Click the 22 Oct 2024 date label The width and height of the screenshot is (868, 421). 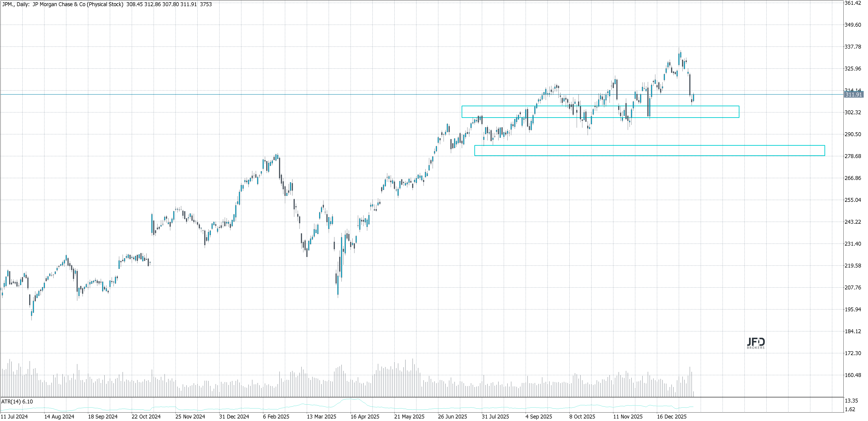point(146,417)
